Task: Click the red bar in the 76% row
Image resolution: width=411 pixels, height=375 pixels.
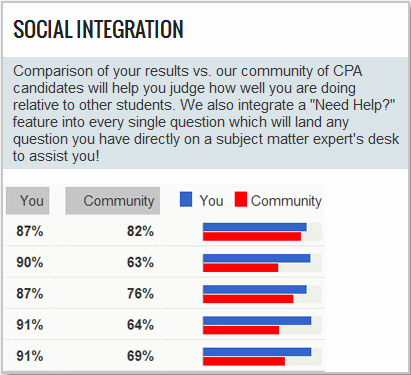Action: pos(248,299)
